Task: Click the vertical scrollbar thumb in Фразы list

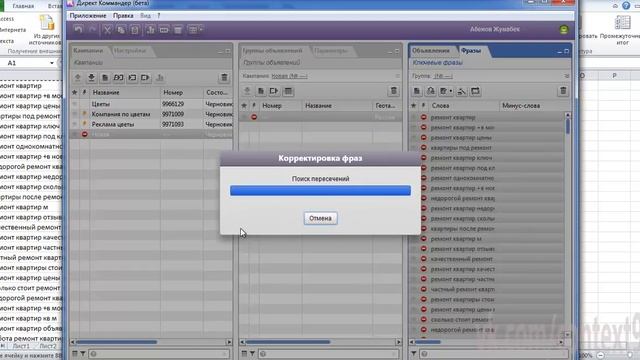Action: coord(568,126)
